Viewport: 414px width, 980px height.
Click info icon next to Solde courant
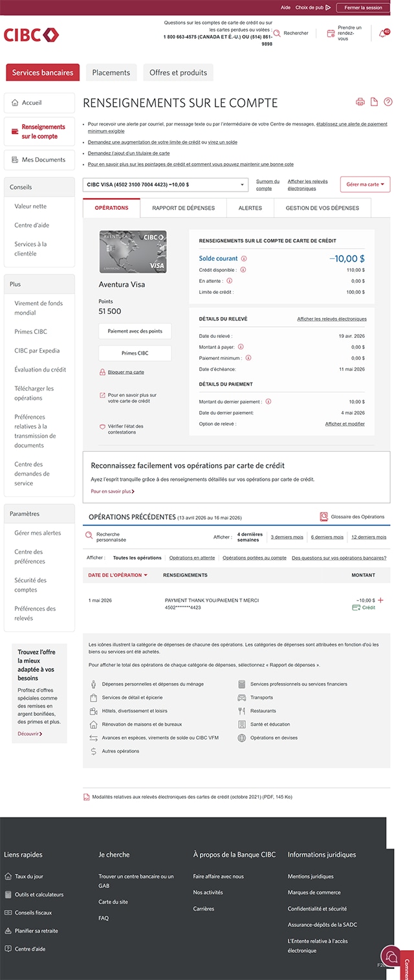click(244, 259)
